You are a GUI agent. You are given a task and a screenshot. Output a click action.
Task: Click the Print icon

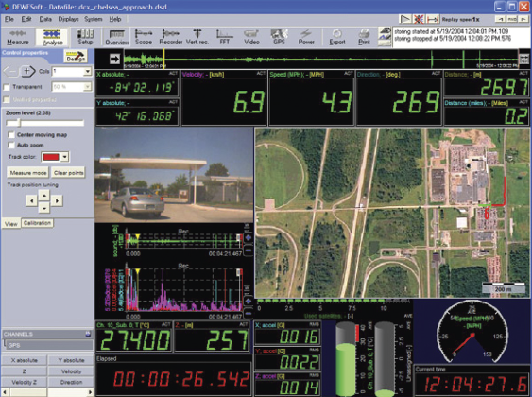point(364,37)
